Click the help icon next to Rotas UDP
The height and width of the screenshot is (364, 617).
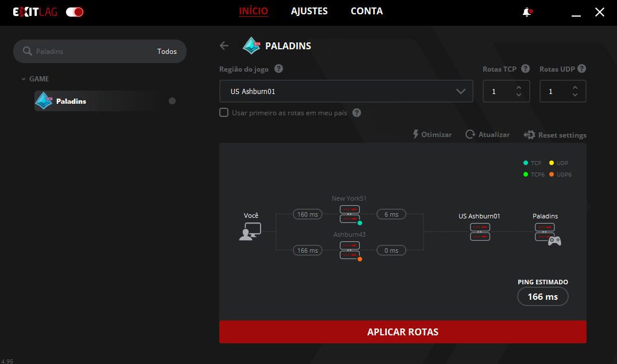pyautogui.click(x=581, y=69)
